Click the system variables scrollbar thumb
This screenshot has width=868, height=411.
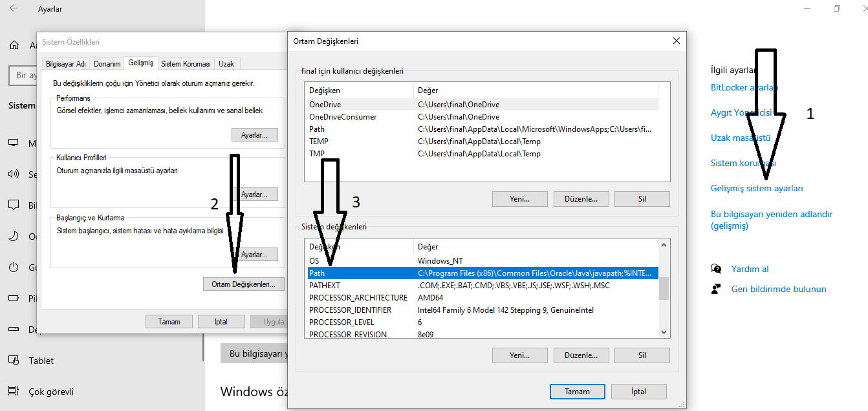tap(664, 288)
